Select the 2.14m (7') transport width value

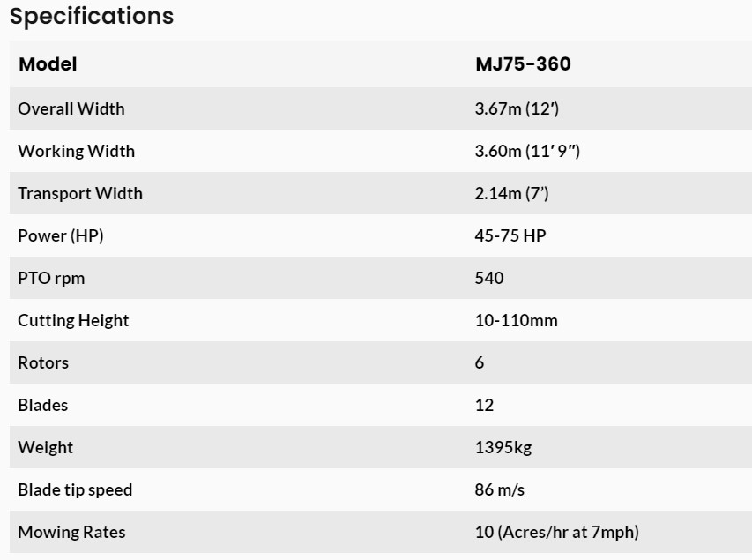[511, 193]
